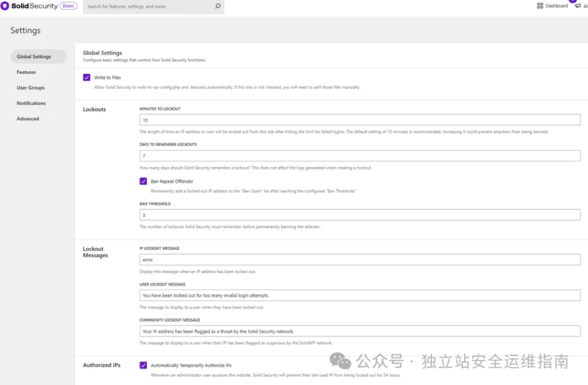This screenshot has height=385, width=588.
Task: Click the Community Lockout Message field
Action: click(359, 331)
